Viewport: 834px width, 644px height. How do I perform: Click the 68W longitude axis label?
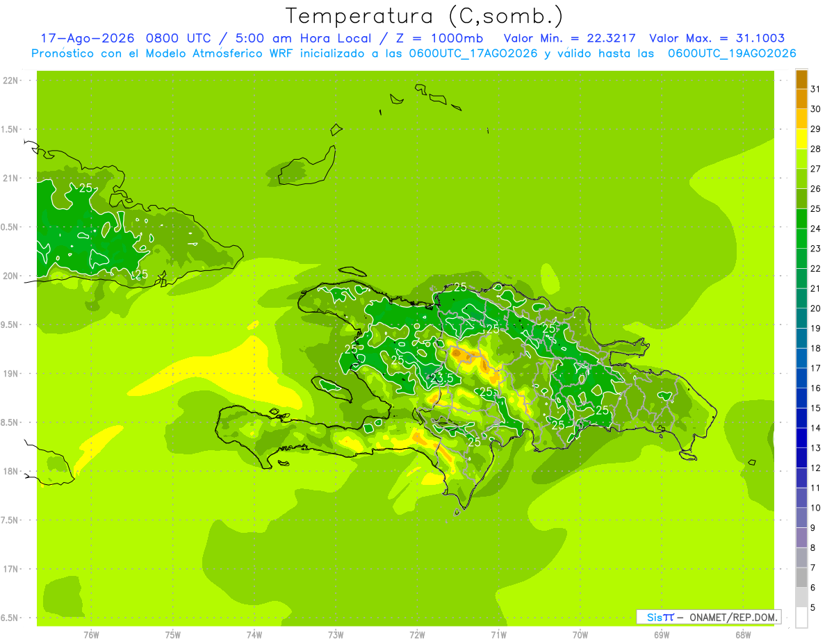(743, 634)
